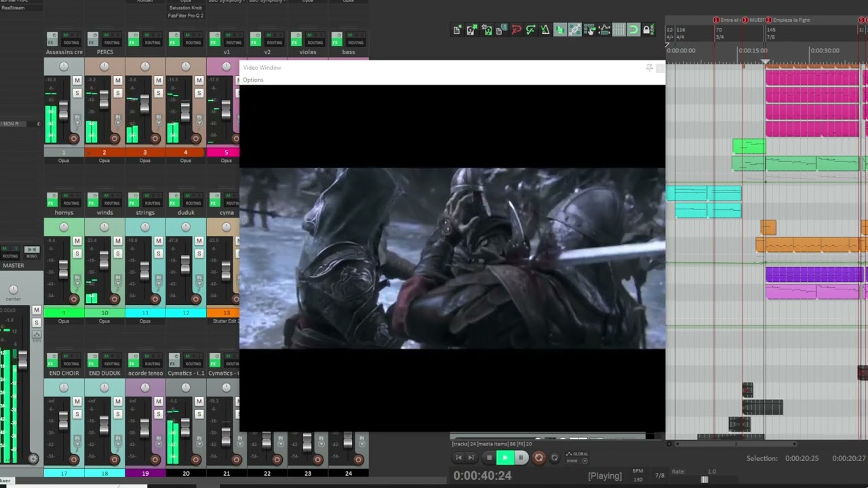Open input IN dropdown on track 2

point(118,120)
